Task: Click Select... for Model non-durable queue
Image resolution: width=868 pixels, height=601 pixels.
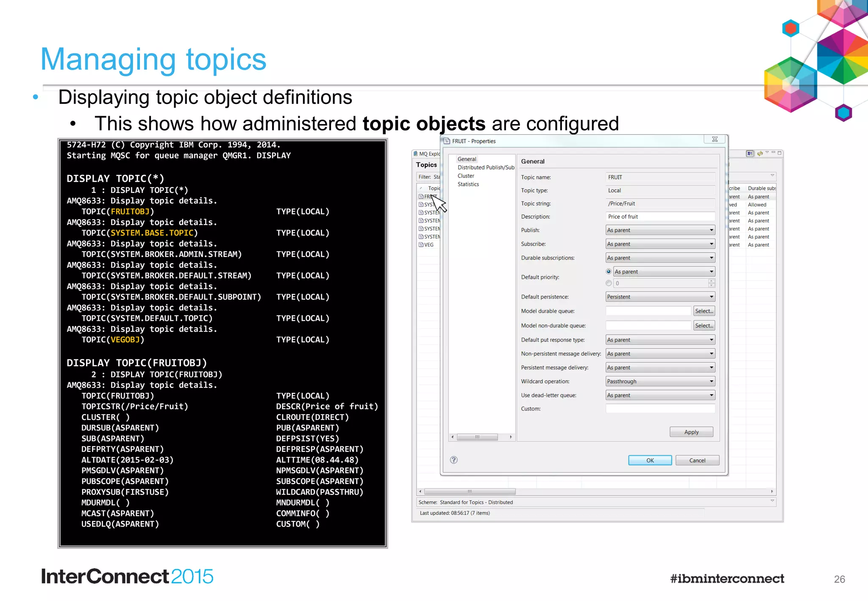Action: click(x=704, y=326)
